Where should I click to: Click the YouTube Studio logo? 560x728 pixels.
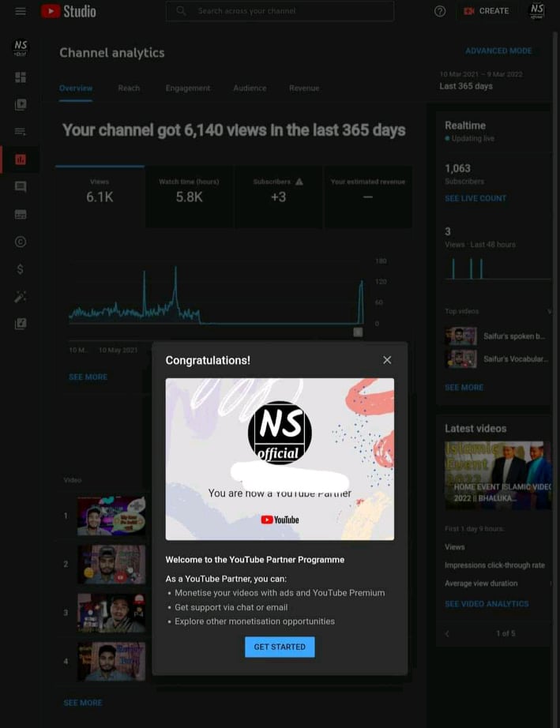tap(68, 11)
